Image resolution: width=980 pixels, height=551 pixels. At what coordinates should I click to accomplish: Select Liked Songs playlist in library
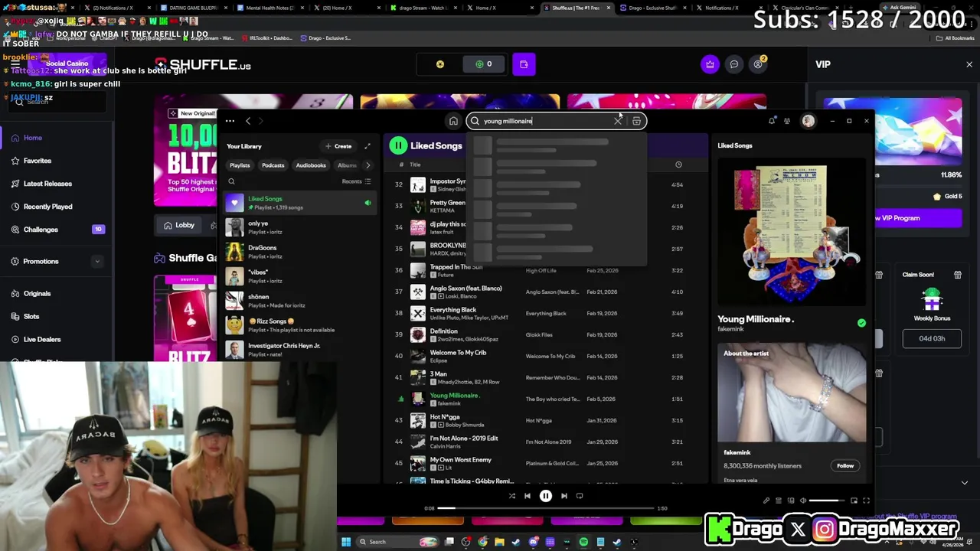[301, 203]
